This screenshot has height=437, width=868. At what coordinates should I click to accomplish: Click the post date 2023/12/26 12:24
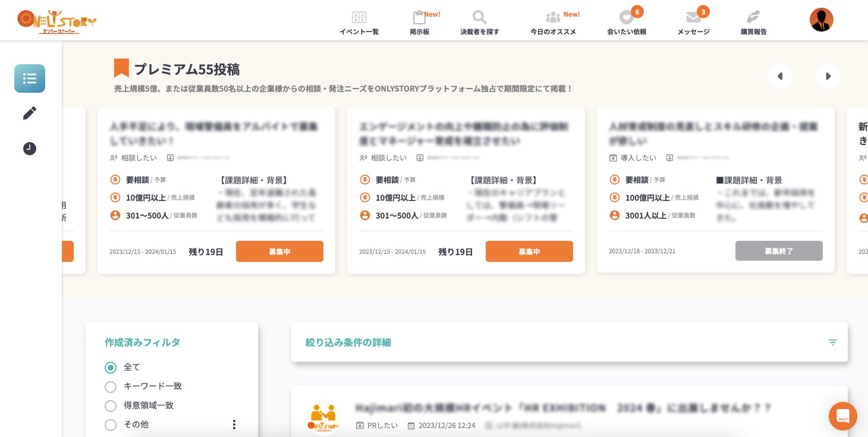coord(441,425)
